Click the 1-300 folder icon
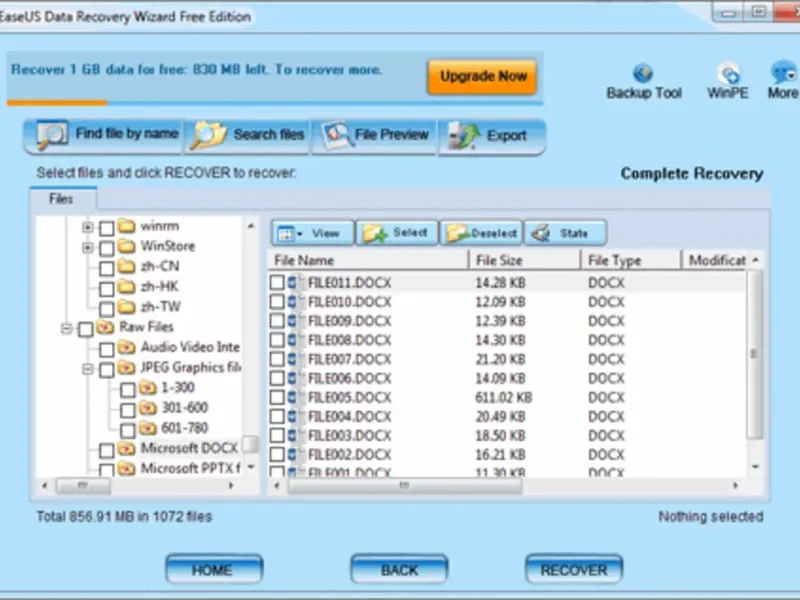This screenshot has height=600, width=800. pos(147,387)
